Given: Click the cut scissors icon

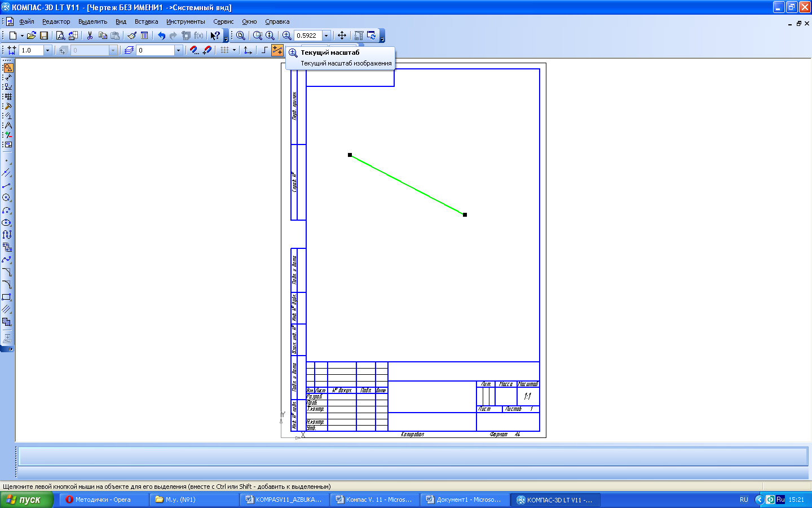Looking at the screenshot, I should point(90,36).
